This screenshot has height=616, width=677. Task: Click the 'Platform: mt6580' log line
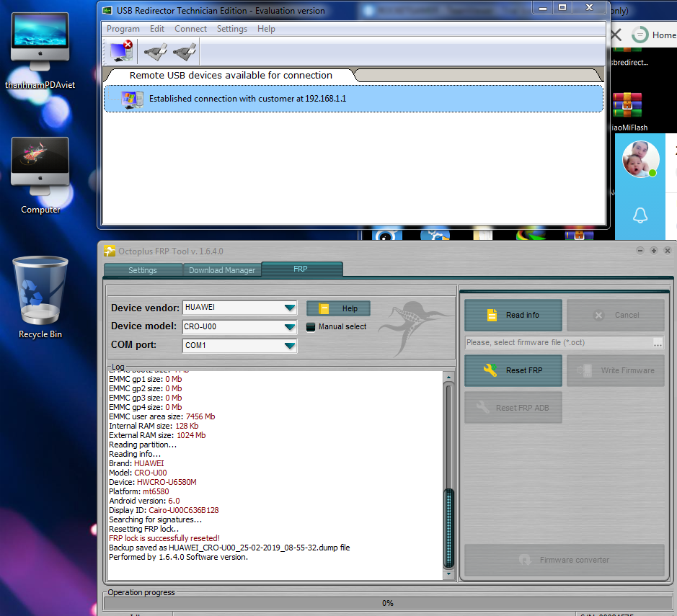[138, 492]
